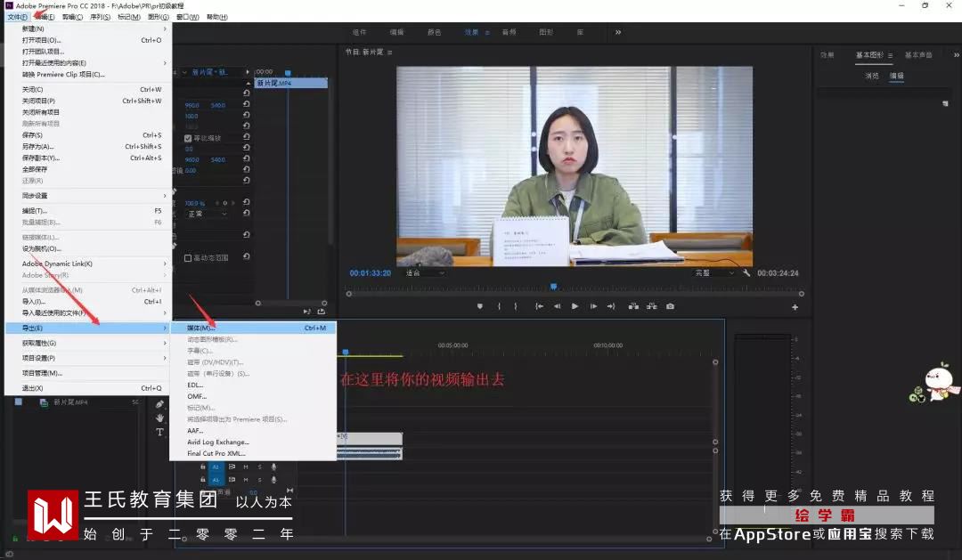The width and height of the screenshot is (962, 560).
Task: Click the timeline sequence playhead marker
Action: click(346, 352)
